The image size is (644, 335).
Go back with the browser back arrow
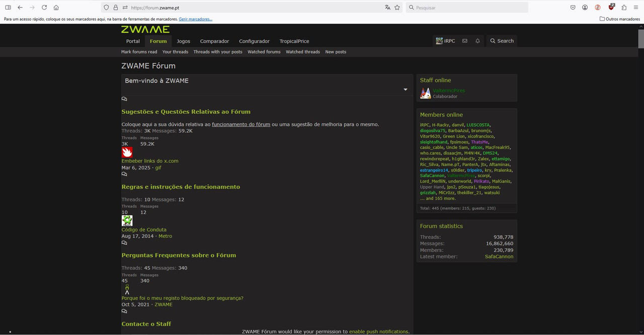click(x=20, y=8)
